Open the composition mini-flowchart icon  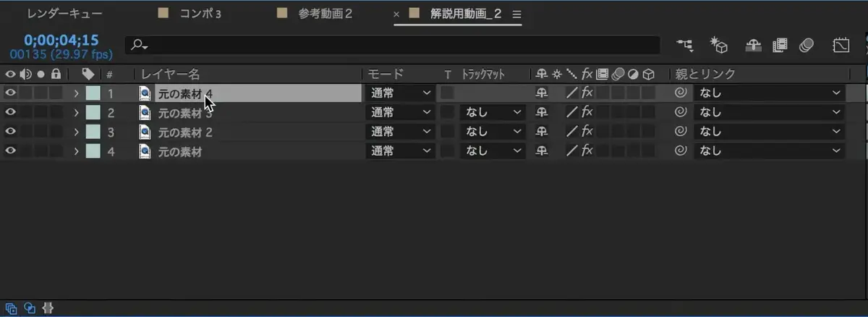pos(684,45)
